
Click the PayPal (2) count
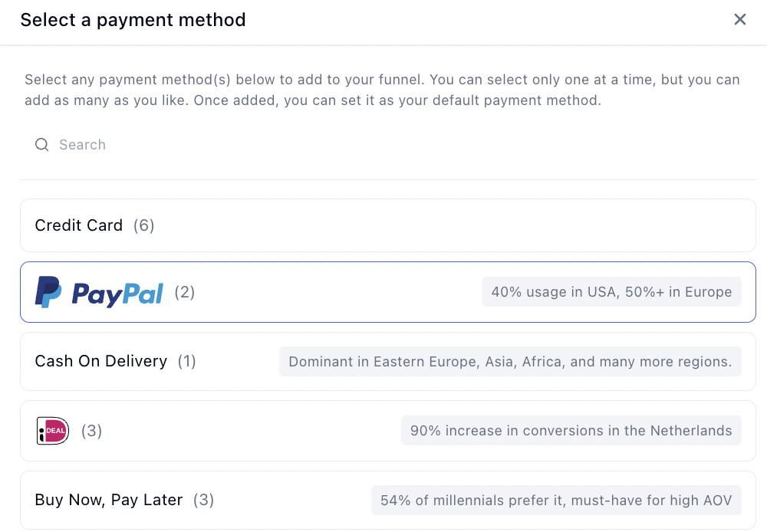coord(185,292)
